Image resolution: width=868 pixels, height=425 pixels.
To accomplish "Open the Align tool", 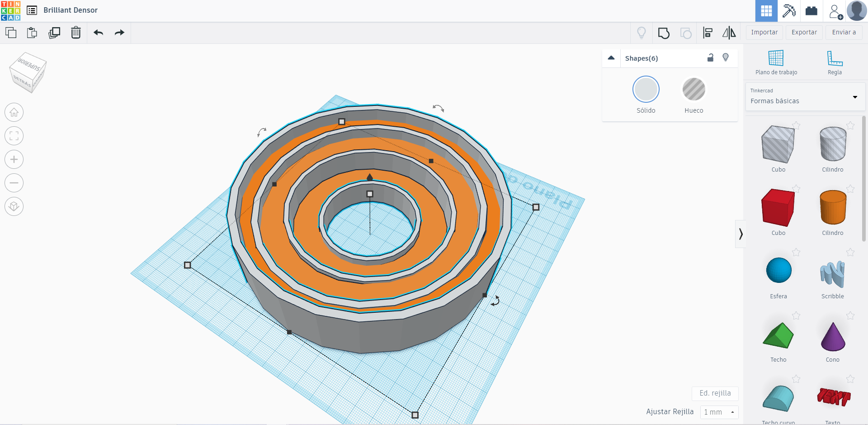I will pos(708,33).
